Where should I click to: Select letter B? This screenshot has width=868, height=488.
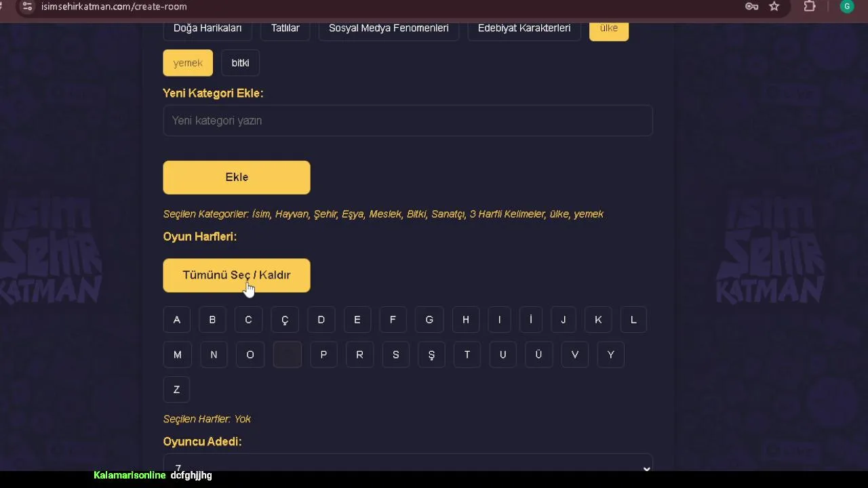tap(212, 320)
